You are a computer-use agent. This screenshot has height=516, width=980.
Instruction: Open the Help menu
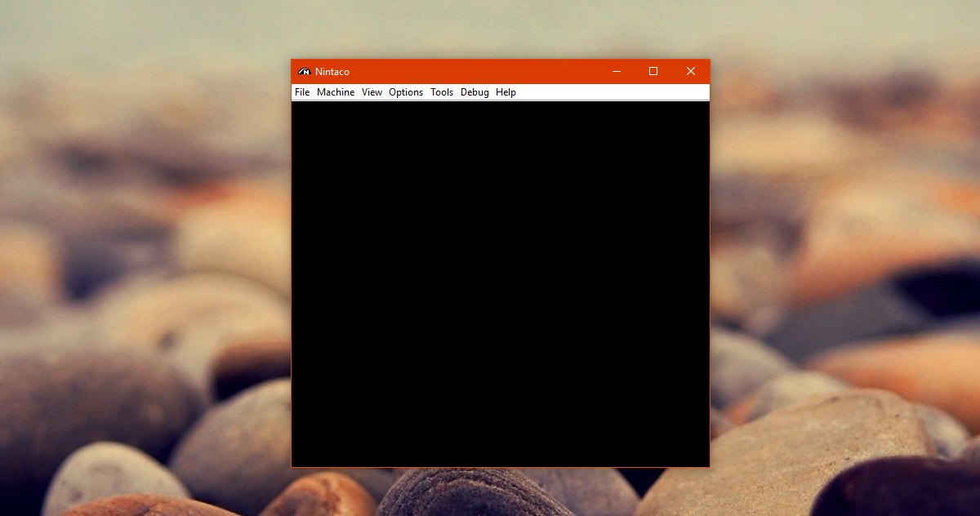(x=506, y=92)
